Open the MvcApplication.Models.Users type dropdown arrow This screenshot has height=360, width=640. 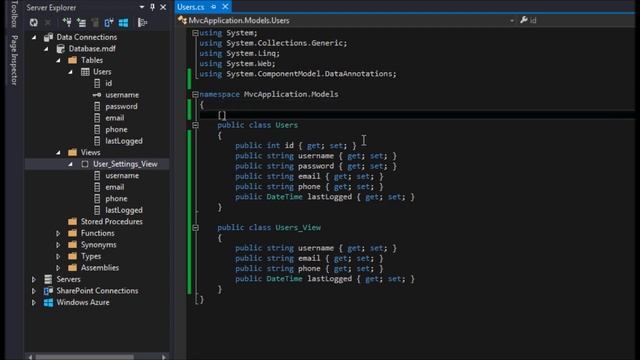pyautogui.click(x=512, y=20)
